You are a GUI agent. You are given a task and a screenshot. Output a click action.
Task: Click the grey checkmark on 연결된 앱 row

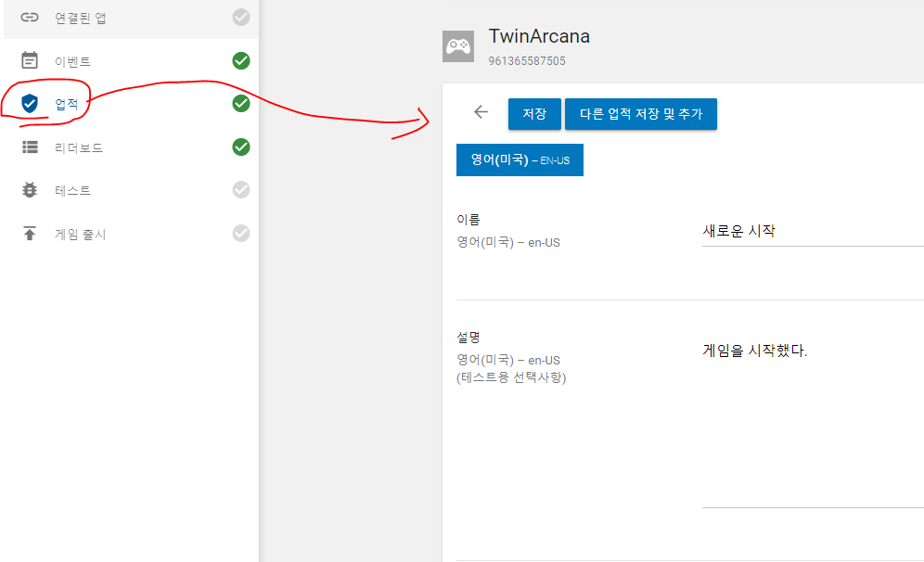pos(241,17)
